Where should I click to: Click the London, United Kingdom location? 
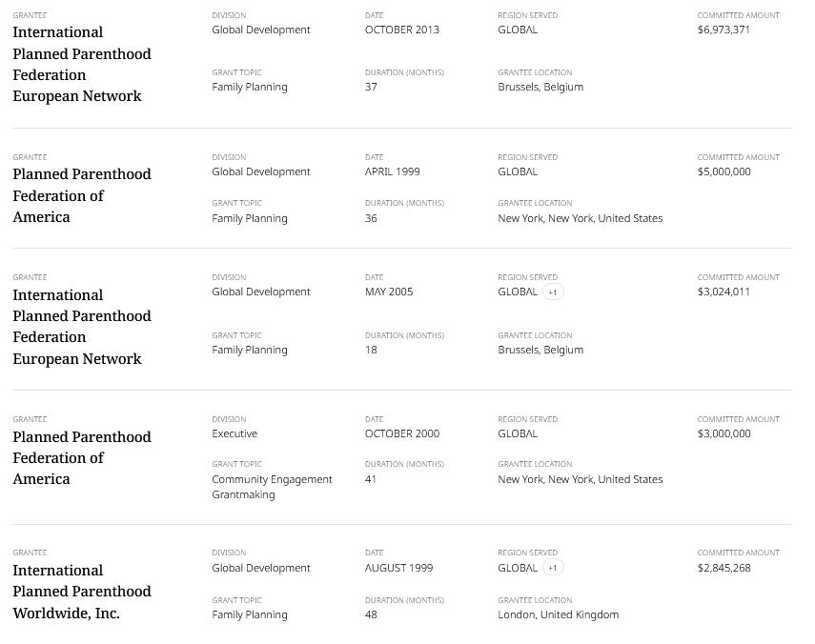tap(559, 614)
